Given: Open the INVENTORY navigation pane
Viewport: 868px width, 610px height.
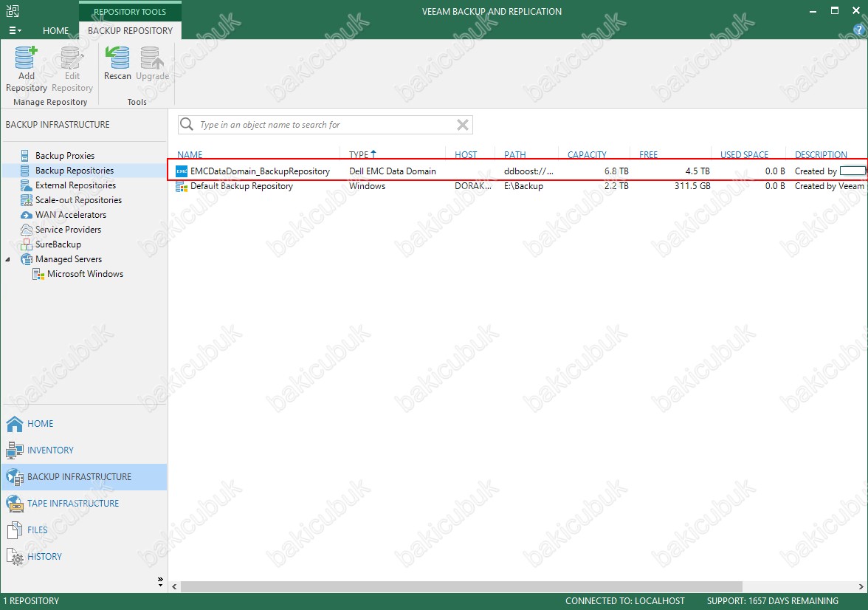Looking at the screenshot, I should (x=83, y=450).
